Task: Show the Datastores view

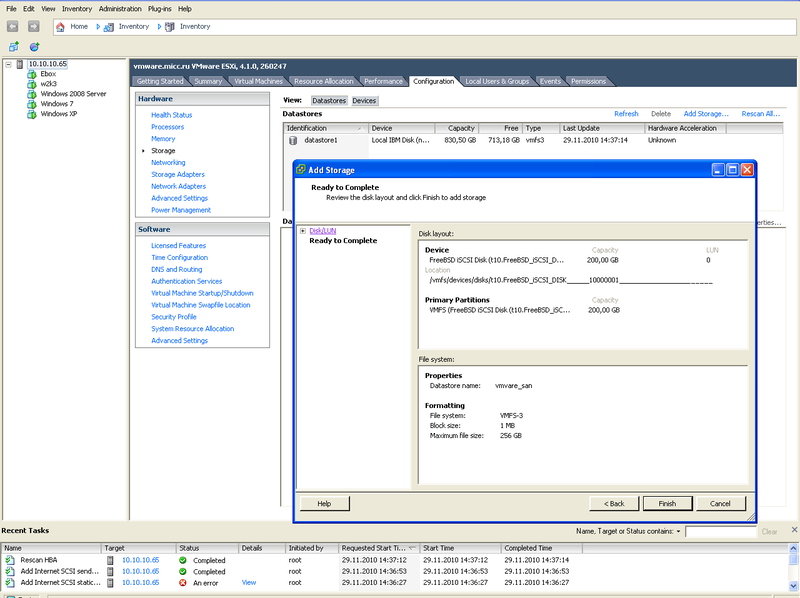Action: point(329,101)
